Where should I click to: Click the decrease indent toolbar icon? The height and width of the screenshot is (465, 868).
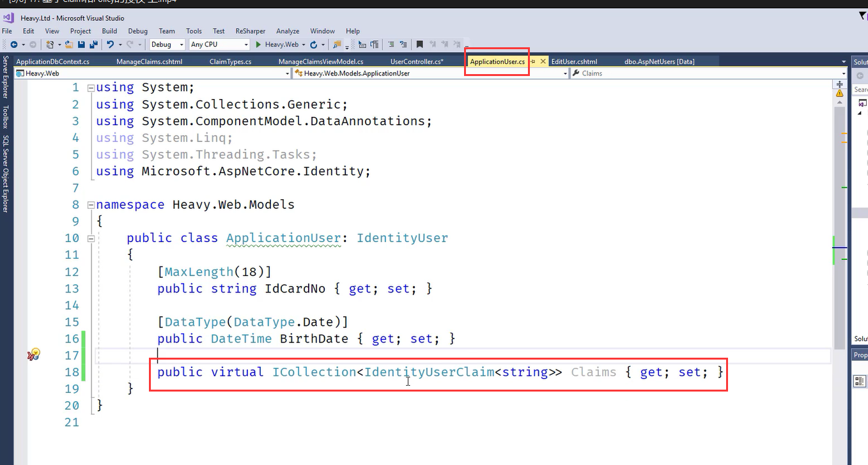(362, 45)
